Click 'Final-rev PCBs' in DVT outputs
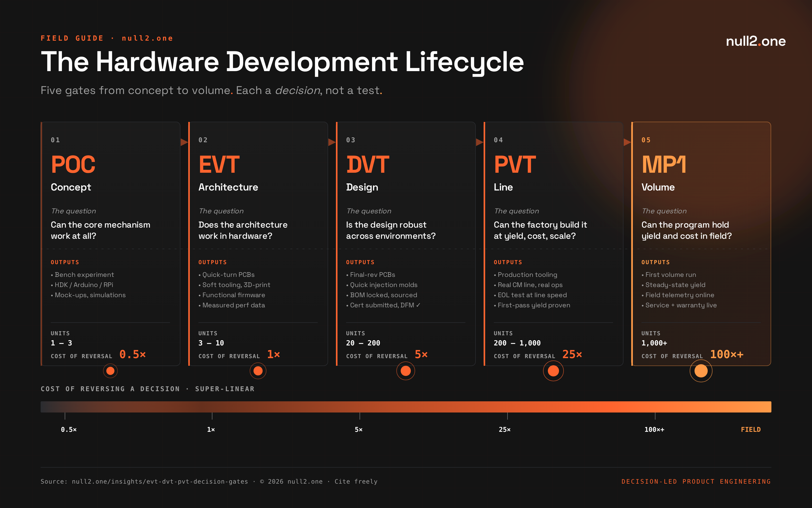Screen dimensions: 812x508 tap(373, 275)
